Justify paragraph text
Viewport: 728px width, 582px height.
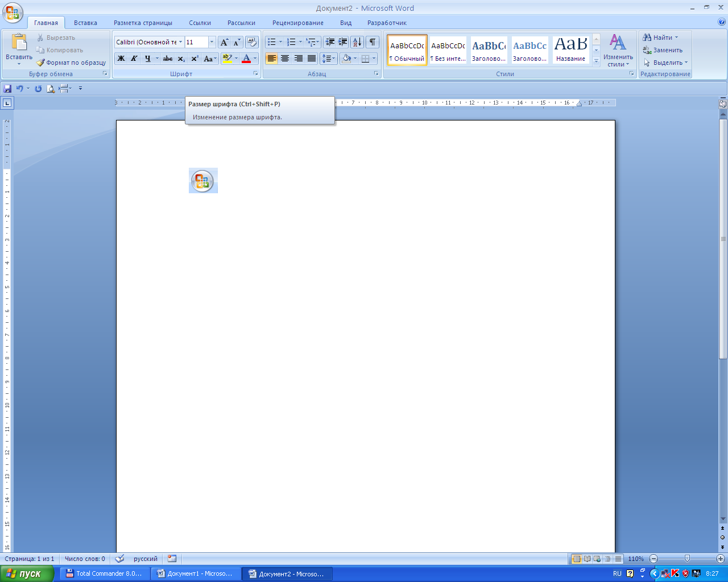tap(312, 59)
